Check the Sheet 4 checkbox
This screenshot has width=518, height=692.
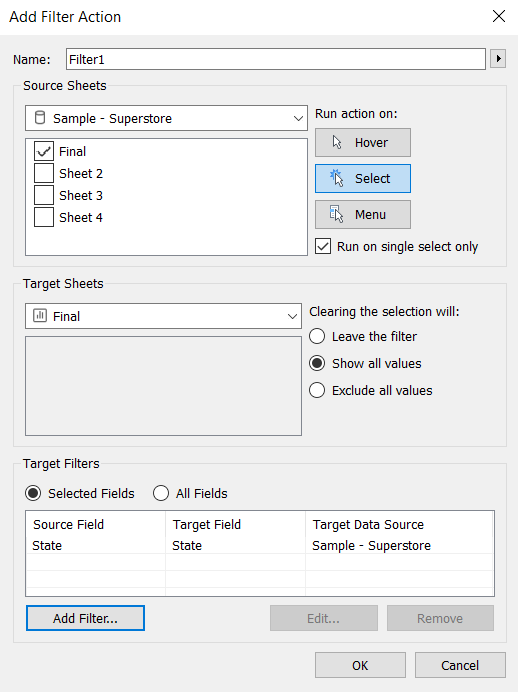coord(44,217)
